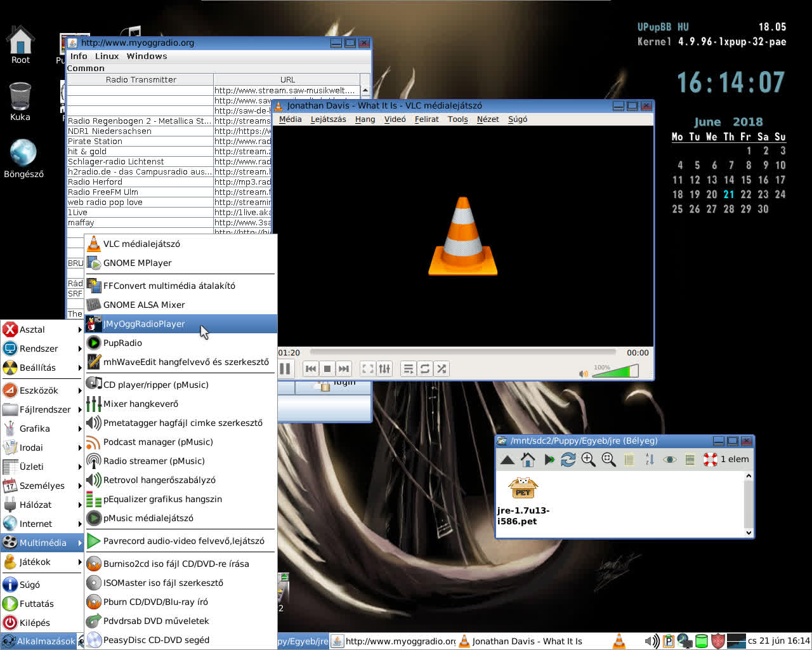Open Videó menu in VLC
Image resolution: width=812 pixels, height=650 pixels.
[x=395, y=119]
